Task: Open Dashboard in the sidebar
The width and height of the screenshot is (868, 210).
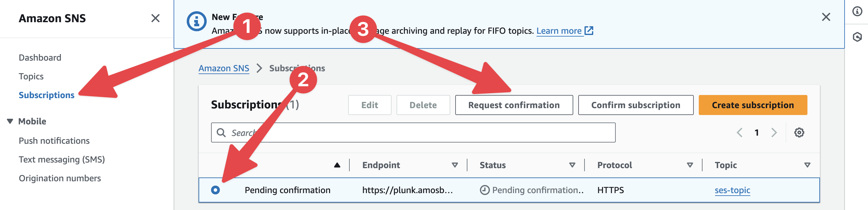Action: pyautogui.click(x=40, y=57)
